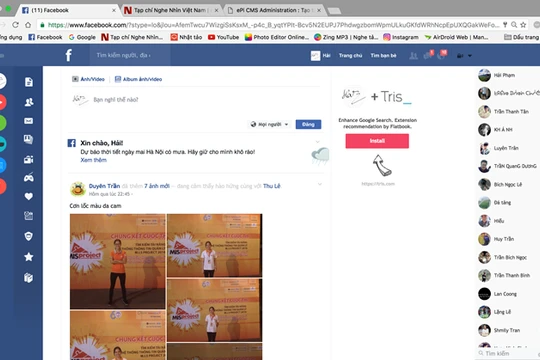Click the star icon in left sidebar
Image resolution: width=540 pixels, height=360 pixels.
(x=29, y=257)
